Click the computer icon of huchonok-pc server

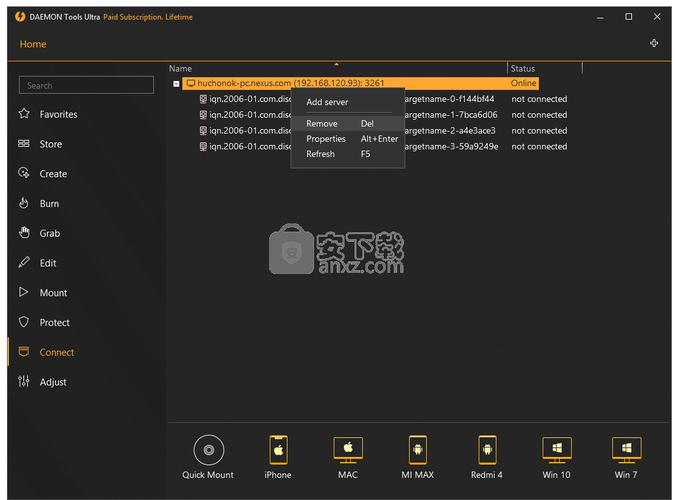coord(191,83)
